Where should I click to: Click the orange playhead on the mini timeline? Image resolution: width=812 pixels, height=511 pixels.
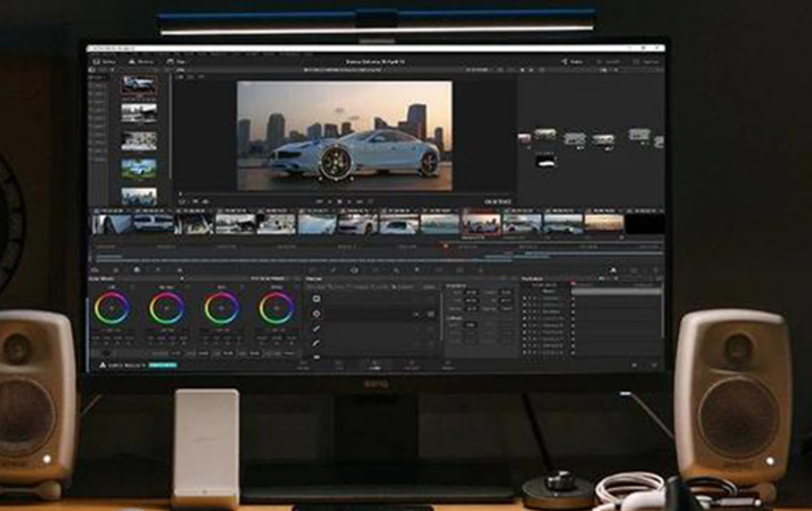click(445, 246)
